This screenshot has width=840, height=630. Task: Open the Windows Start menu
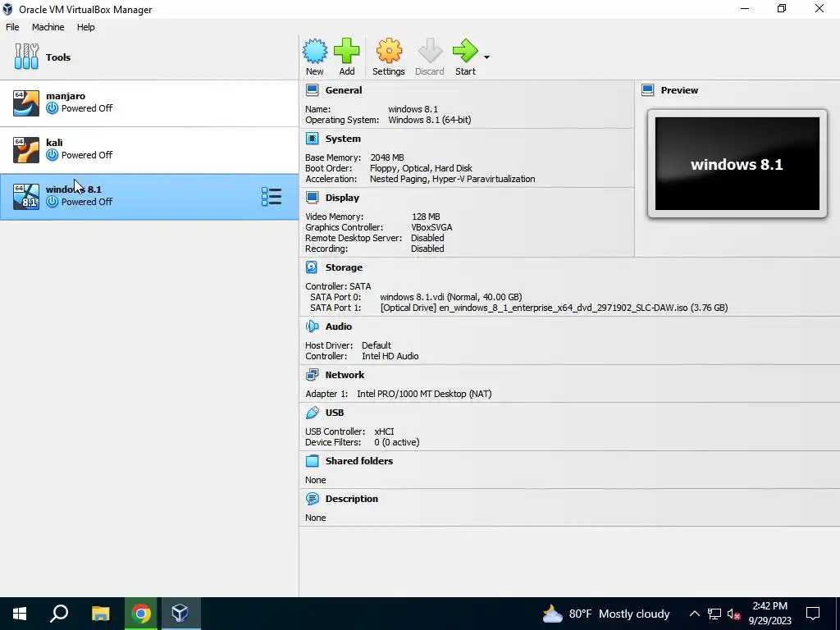[20, 614]
